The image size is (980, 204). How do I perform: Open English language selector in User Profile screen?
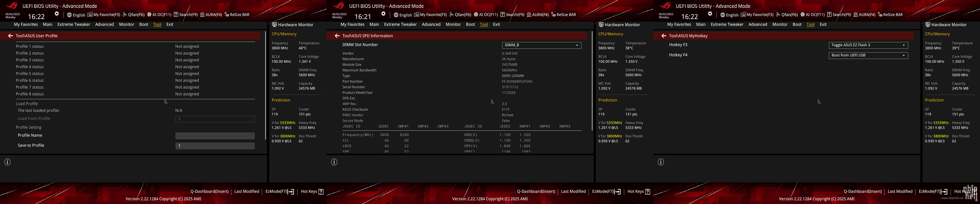(76, 15)
